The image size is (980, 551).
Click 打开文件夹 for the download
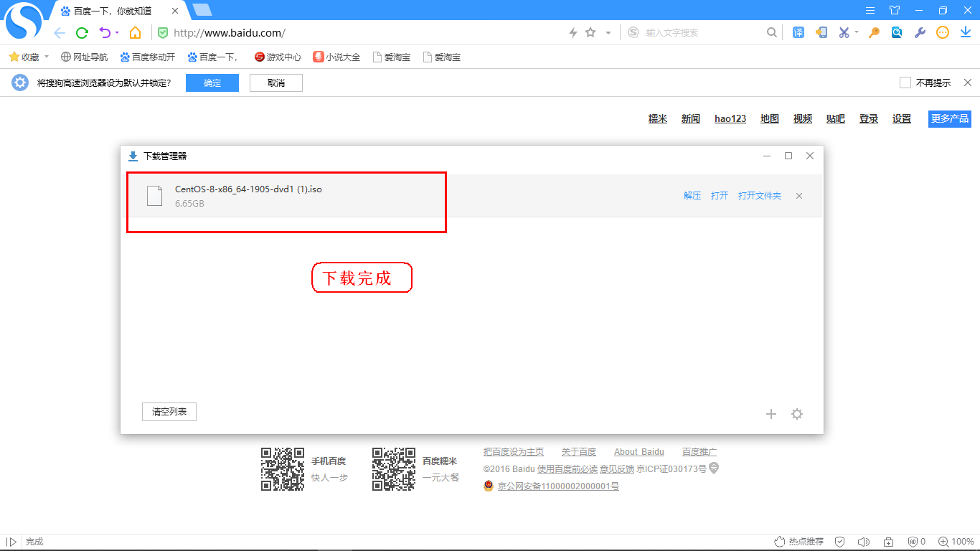[760, 196]
